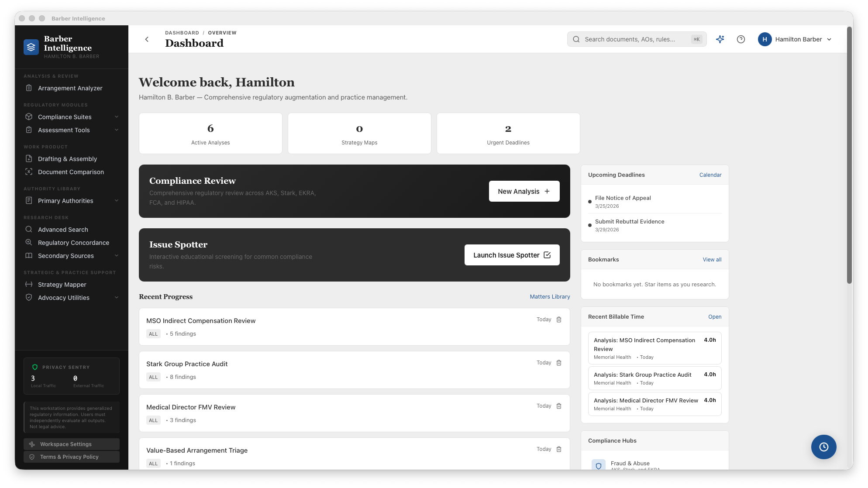
Task: Open the AI sparkle assistant icon
Action: tap(720, 39)
